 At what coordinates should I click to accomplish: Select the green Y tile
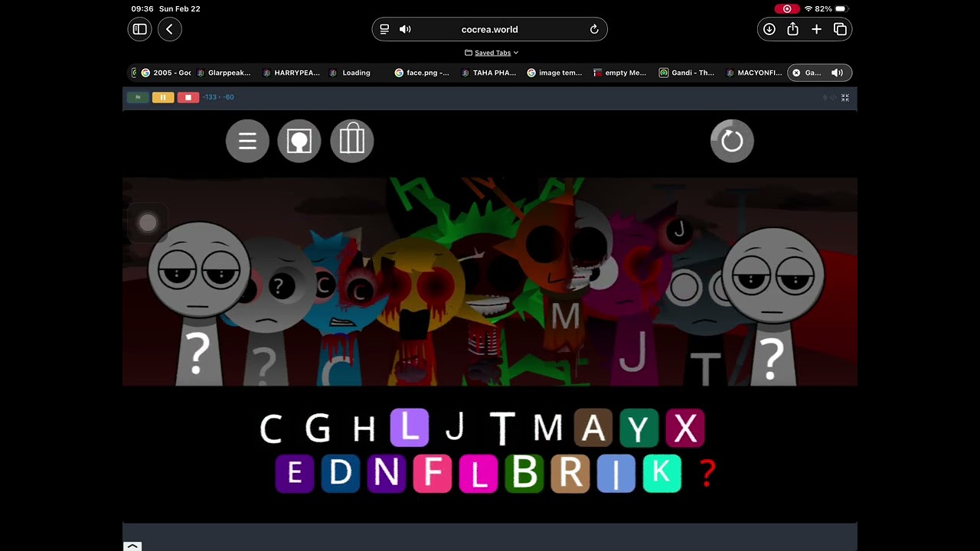tap(639, 428)
